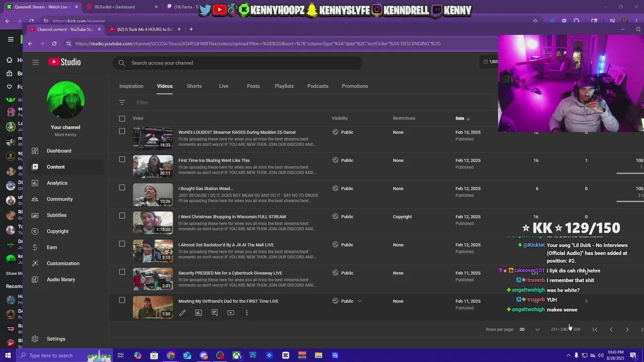Image resolution: width=644 pixels, height=362 pixels.
Task: Check the I Almost Got Backdoor'd row
Action: (x=122, y=244)
